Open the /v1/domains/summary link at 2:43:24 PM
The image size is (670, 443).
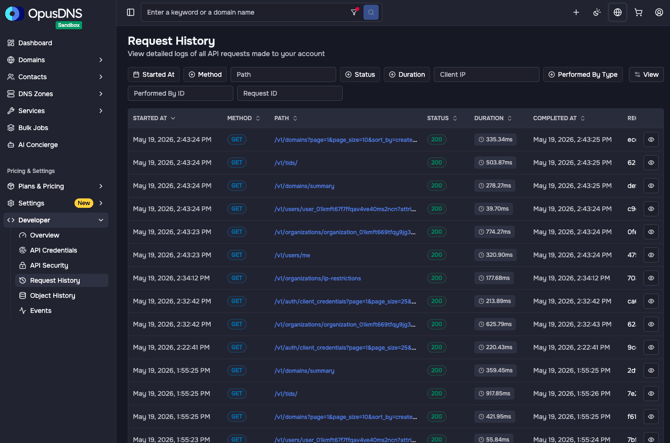[304, 186]
